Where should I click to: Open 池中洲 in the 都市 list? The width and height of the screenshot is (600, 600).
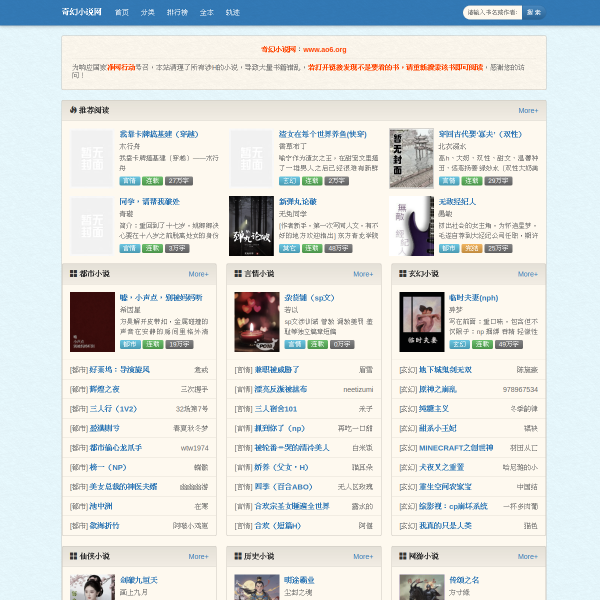tap(101, 506)
